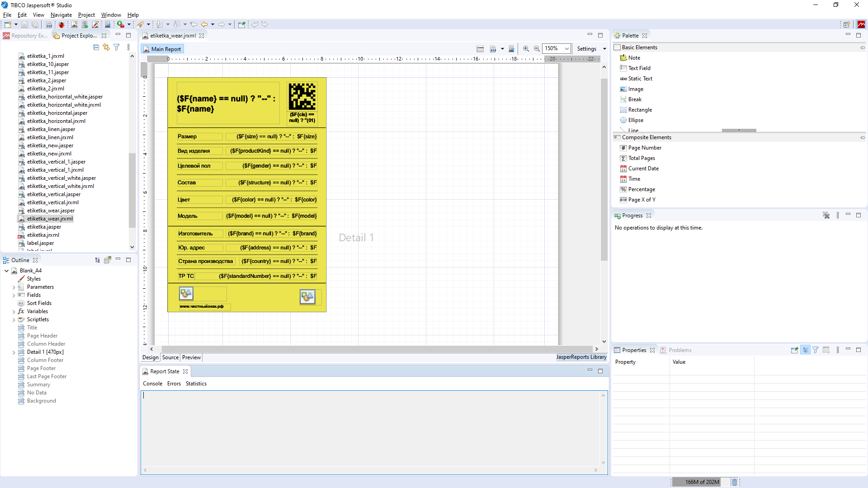Image resolution: width=868 pixels, height=488 pixels.
Task: Expand the Parameters node in Outline
Action: point(14,287)
